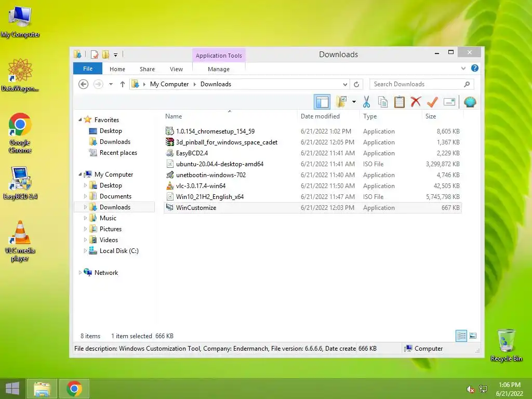Image resolution: width=532 pixels, height=399 pixels.
Task: Expand the Music tree node
Action: tap(85, 218)
